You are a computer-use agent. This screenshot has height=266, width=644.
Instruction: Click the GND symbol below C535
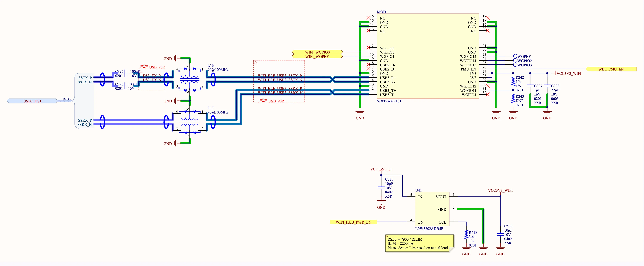point(381,205)
